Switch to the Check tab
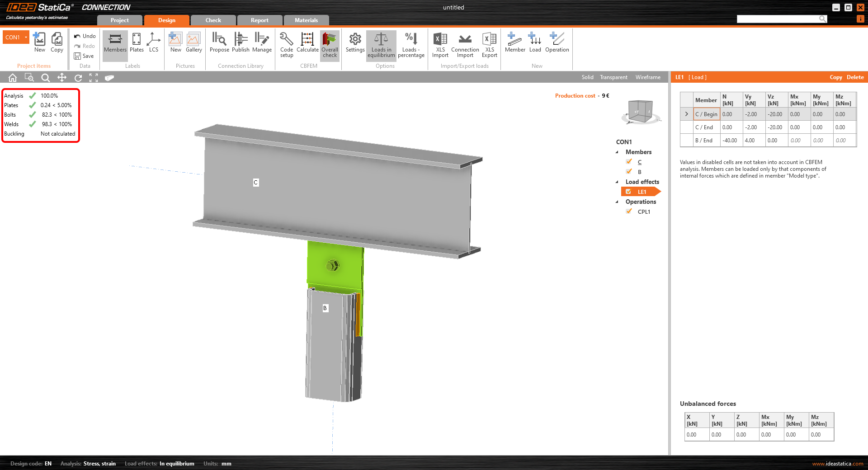This screenshot has height=470, width=868. [213, 20]
